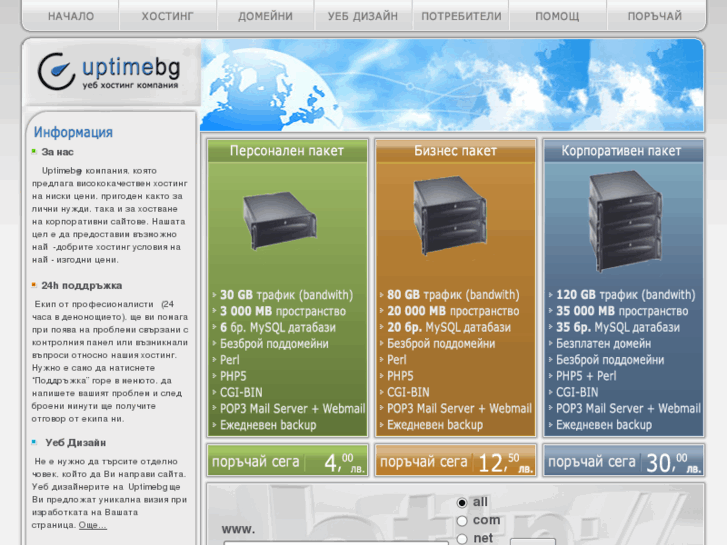727x545 pixels.
Task: Go to the ДОМЕЙНИ section
Action: coord(265,16)
